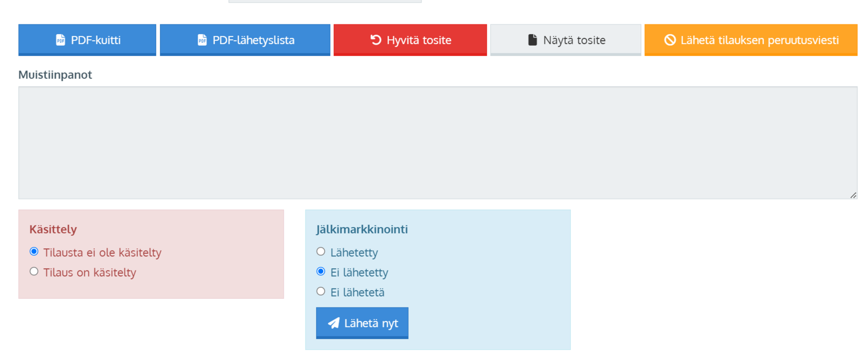This screenshot has height=358, width=868.
Task: Select the 'Ei lähetetä' radio option
Action: pyautogui.click(x=321, y=292)
